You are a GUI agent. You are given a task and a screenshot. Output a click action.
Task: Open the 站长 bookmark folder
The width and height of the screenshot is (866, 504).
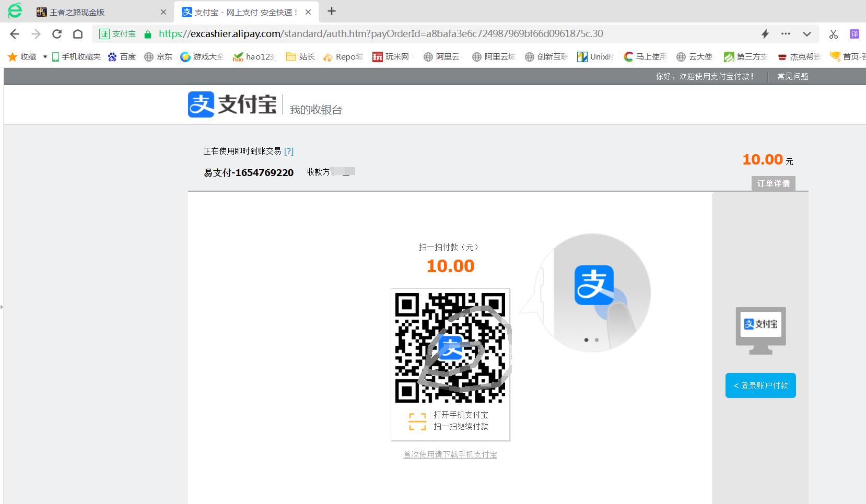click(x=300, y=56)
